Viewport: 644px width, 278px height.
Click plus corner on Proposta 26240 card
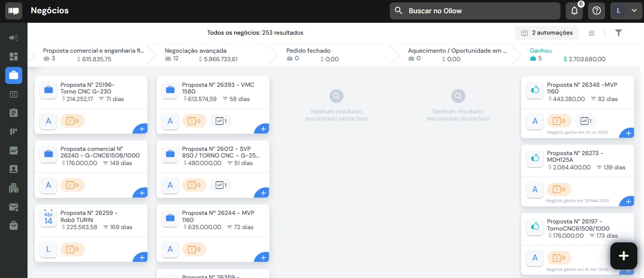coord(141,193)
